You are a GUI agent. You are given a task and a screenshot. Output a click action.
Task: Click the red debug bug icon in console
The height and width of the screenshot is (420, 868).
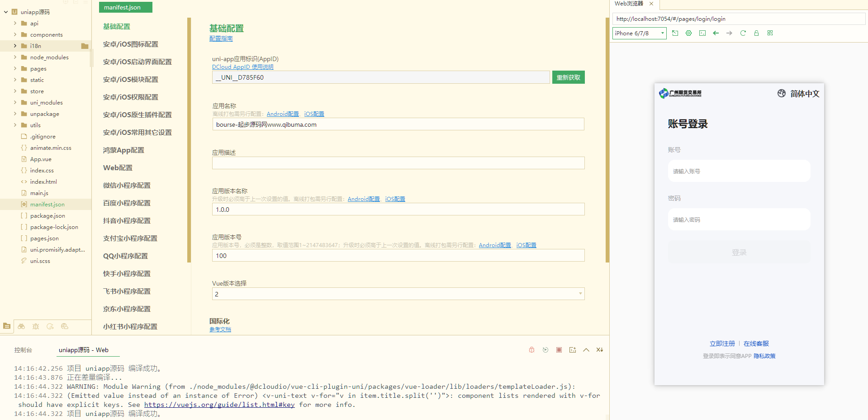(531, 350)
